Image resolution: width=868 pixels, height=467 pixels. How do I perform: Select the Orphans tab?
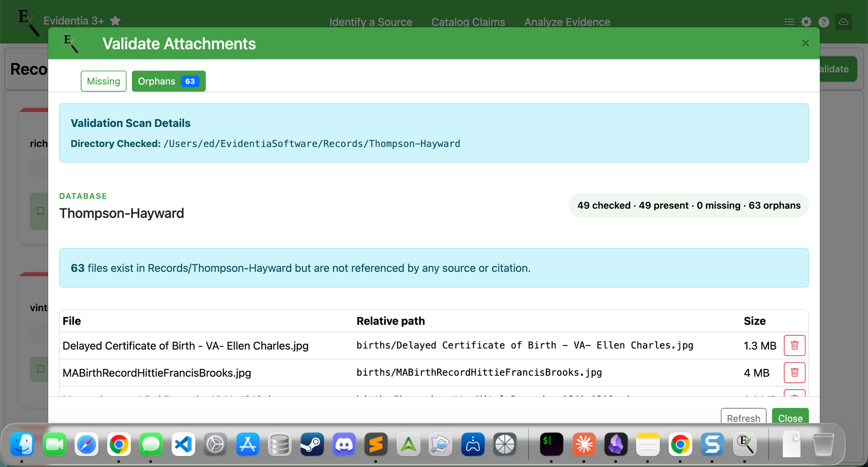[x=168, y=81]
